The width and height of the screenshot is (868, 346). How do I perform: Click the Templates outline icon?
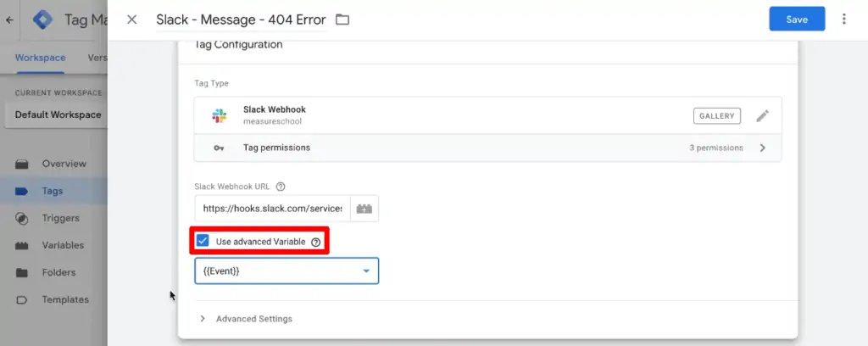pyautogui.click(x=21, y=300)
